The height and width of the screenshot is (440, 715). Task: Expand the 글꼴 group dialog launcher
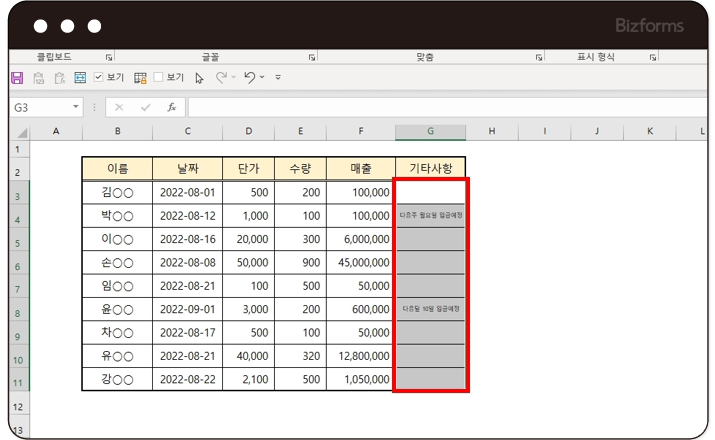tap(313, 58)
